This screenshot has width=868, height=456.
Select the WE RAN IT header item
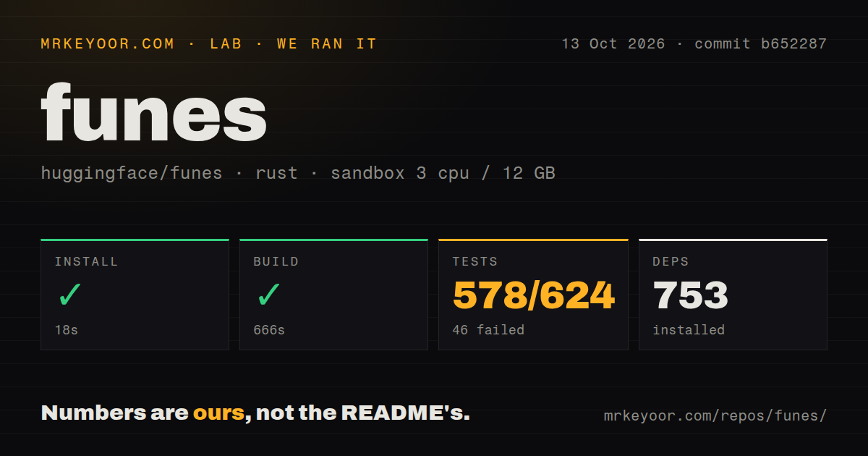coord(327,44)
